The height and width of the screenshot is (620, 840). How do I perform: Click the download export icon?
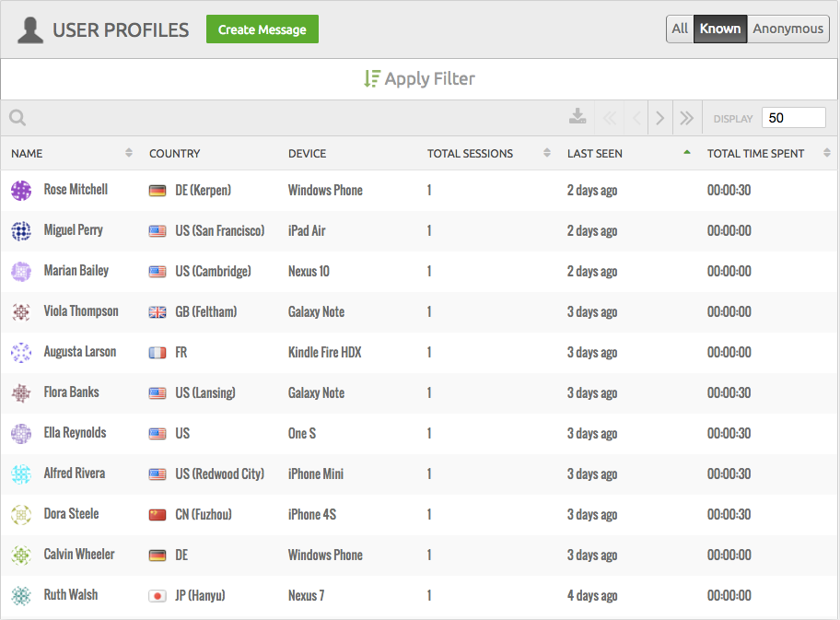coord(577,116)
